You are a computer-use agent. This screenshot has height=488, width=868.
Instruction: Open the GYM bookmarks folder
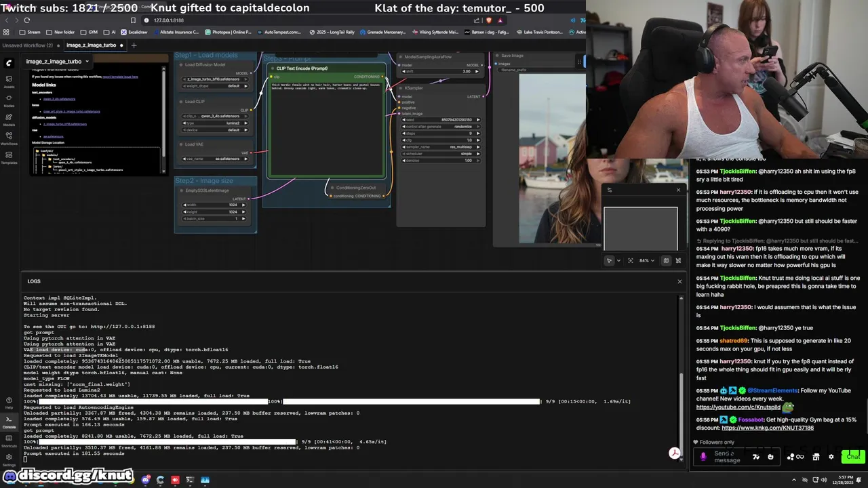pos(89,32)
